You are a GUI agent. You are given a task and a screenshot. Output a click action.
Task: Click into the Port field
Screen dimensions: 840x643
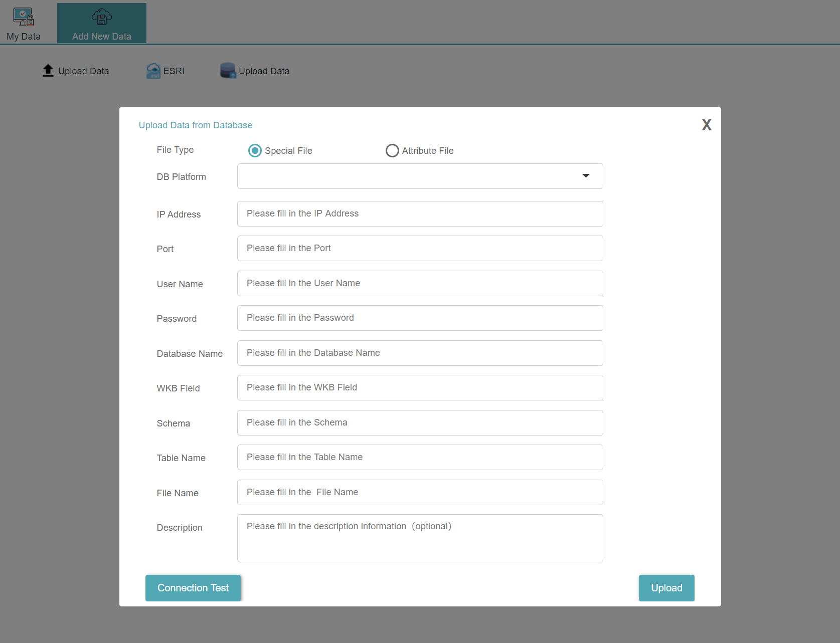[x=419, y=249]
